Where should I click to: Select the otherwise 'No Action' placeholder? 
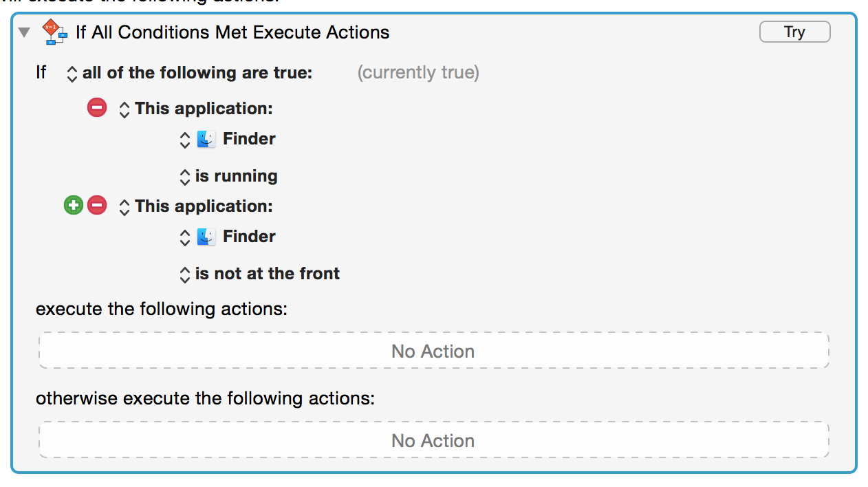tap(433, 440)
